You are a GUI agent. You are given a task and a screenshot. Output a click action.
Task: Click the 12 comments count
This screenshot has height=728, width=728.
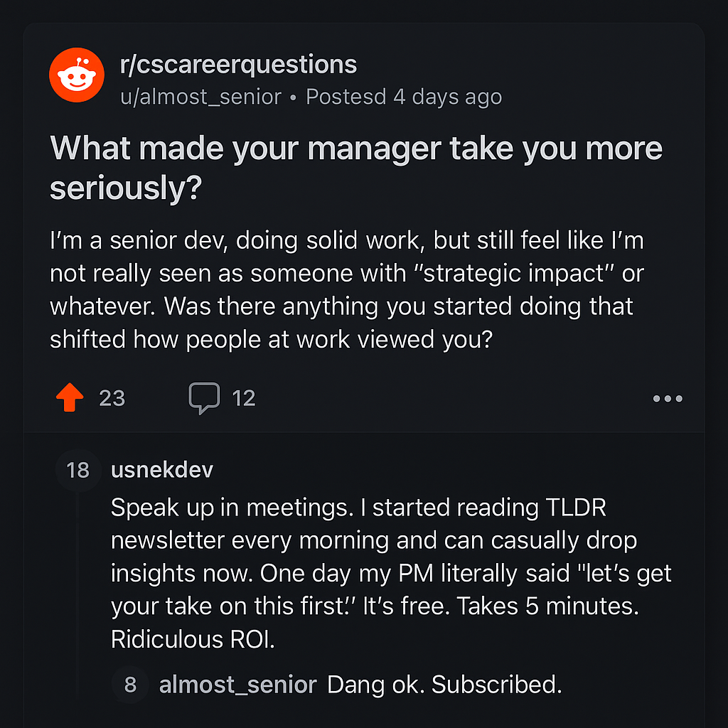coord(244,398)
